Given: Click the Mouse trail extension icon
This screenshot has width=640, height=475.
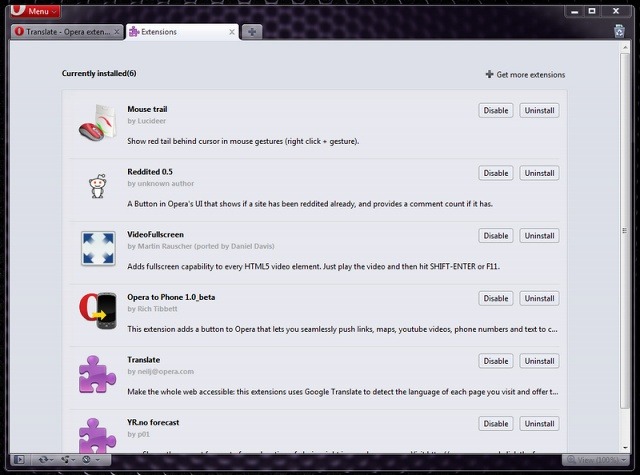Looking at the screenshot, I should click(x=98, y=123).
